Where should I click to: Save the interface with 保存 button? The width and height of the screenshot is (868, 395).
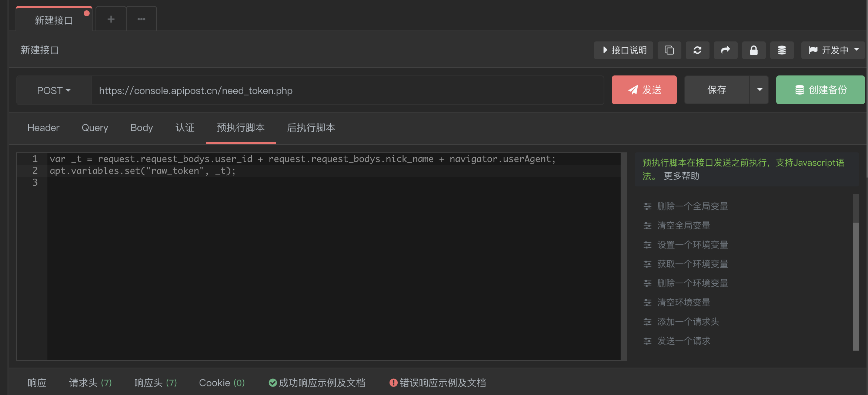pyautogui.click(x=717, y=90)
